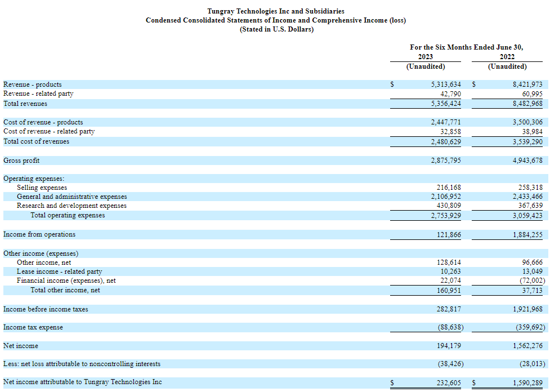
Task: Select the value 121,866
Action: click(x=449, y=235)
